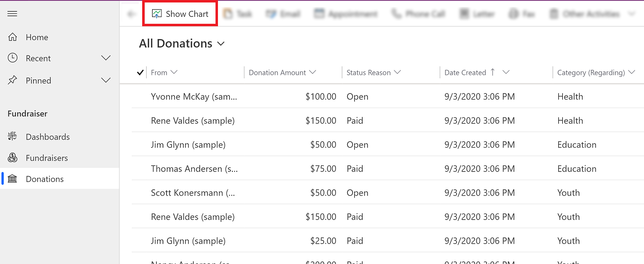Click Open status in Yvonne McKay's row
The width and height of the screenshot is (644, 264).
(357, 97)
